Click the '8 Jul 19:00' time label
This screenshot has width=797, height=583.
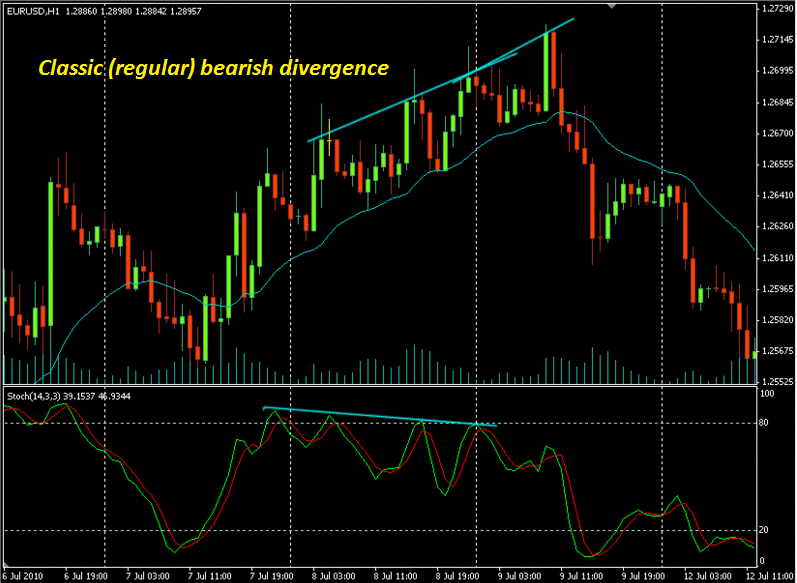pyautogui.click(x=458, y=577)
